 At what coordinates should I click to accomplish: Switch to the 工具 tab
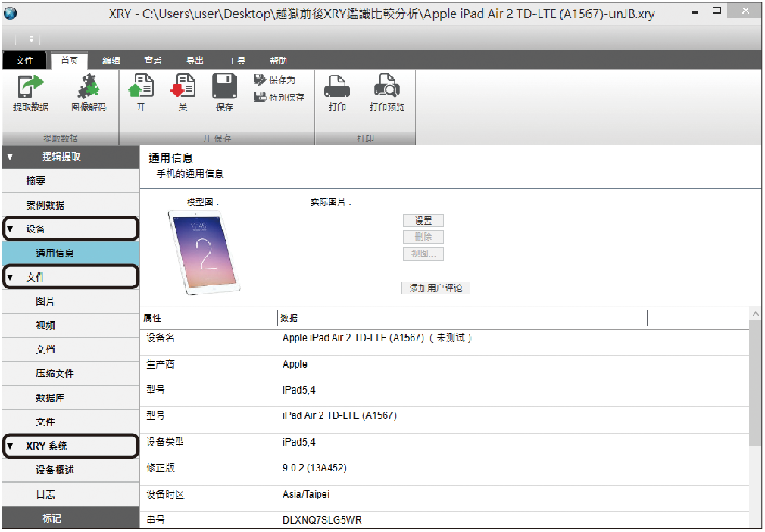[236, 61]
